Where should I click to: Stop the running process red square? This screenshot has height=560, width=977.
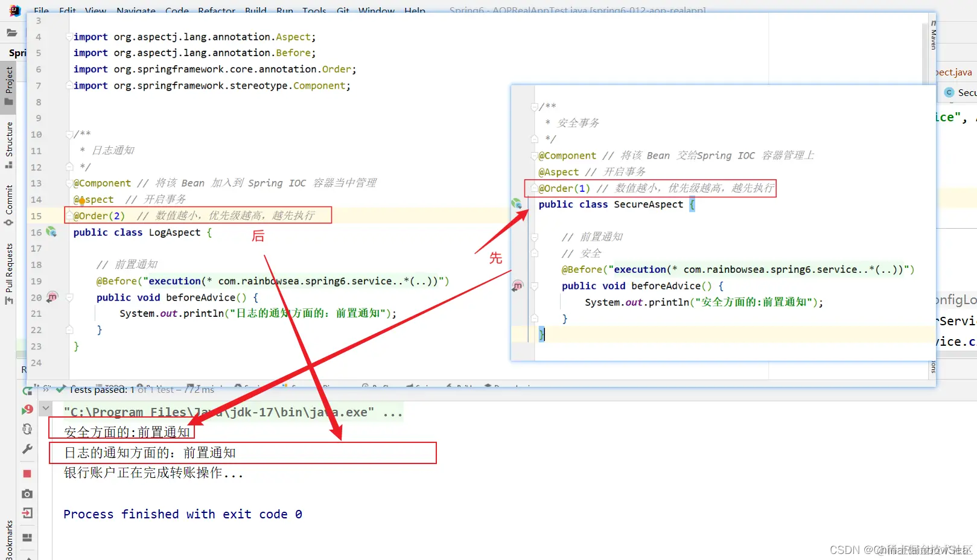(x=27, y=474)
